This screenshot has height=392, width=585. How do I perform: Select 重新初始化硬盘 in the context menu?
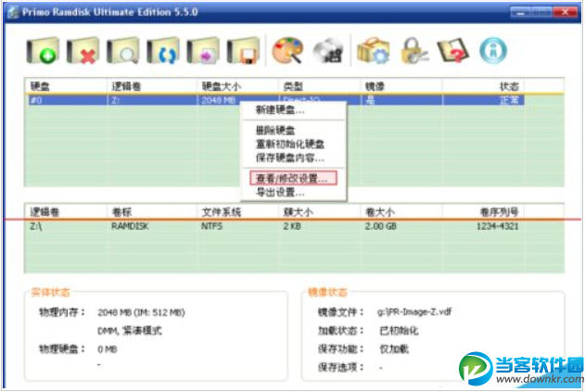click(290, 144)
